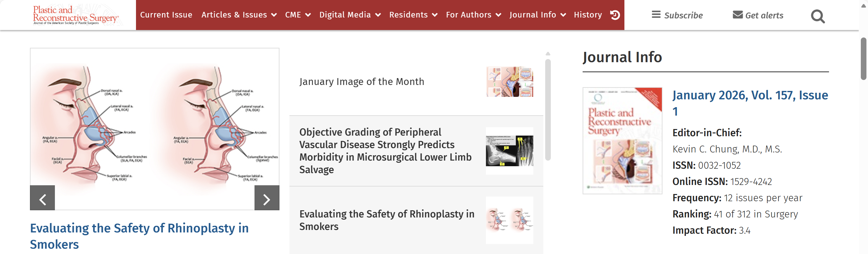Click the history clock icon
This screenshot has height=254, width=868.
click(615, 15)
